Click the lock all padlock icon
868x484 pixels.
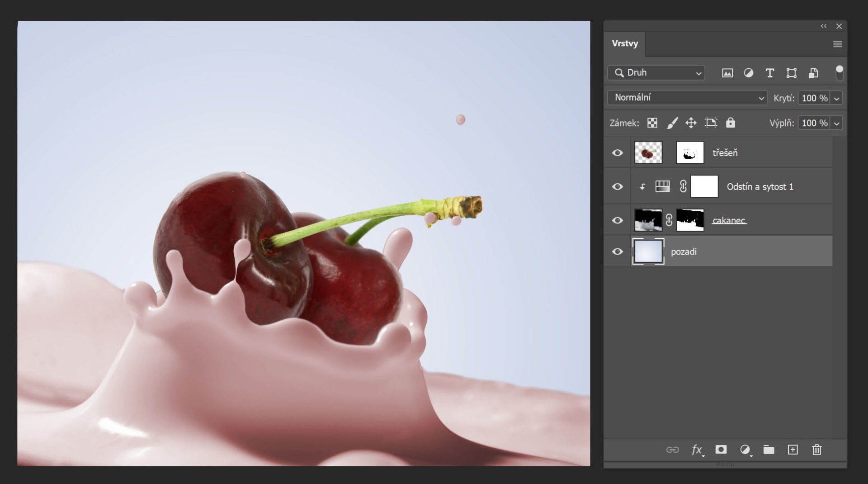[730, 123]
